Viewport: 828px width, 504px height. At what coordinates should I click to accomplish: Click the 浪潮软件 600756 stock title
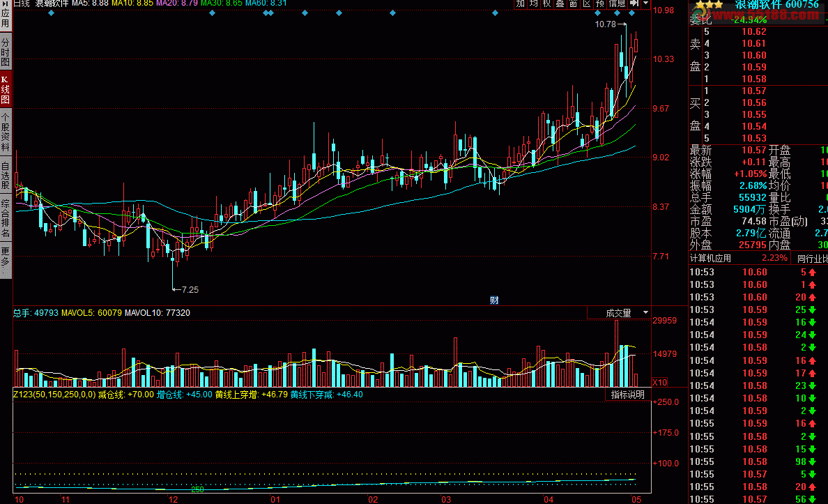(x=777, y=5)
